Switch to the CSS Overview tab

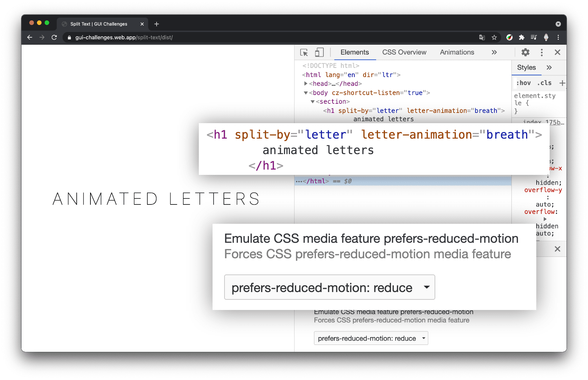tap(404, 52)
